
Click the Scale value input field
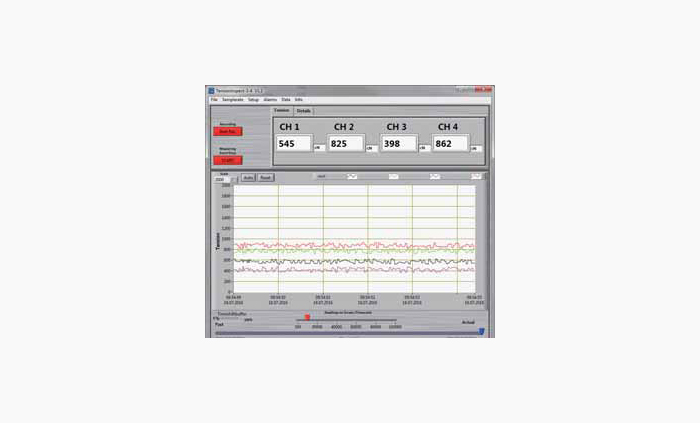[x=222, y=179]
